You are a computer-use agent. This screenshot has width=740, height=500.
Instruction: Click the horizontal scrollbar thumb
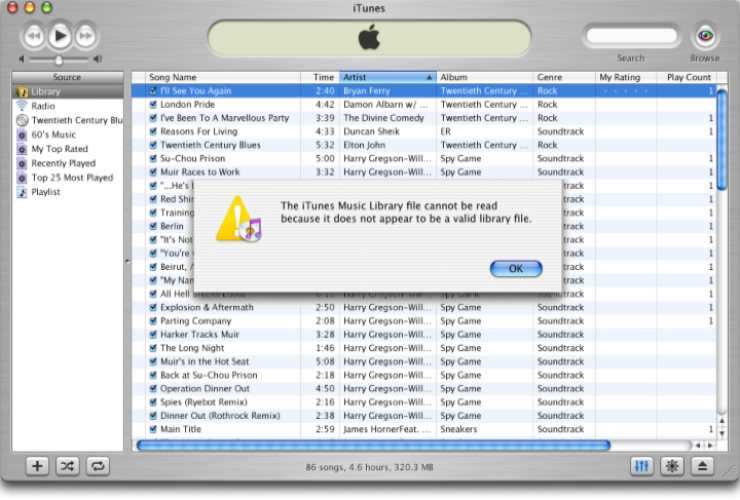coord(373,445)
